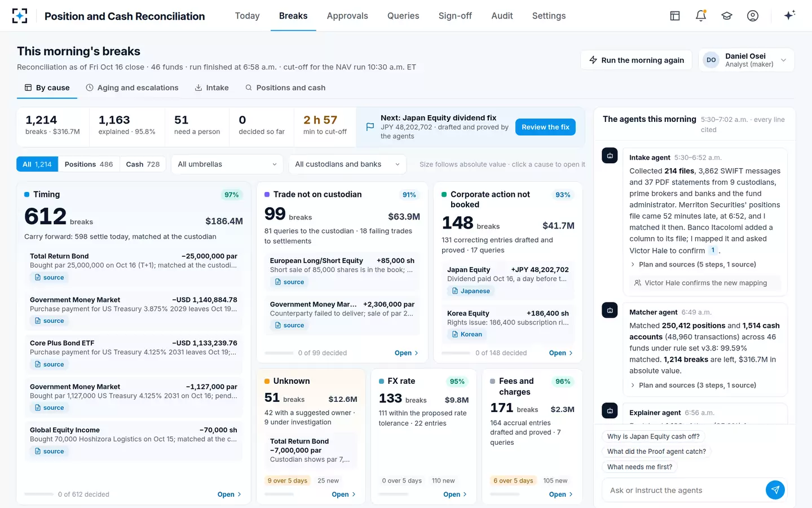
Task: Click the Timing card progress bar
Action: 39,494
